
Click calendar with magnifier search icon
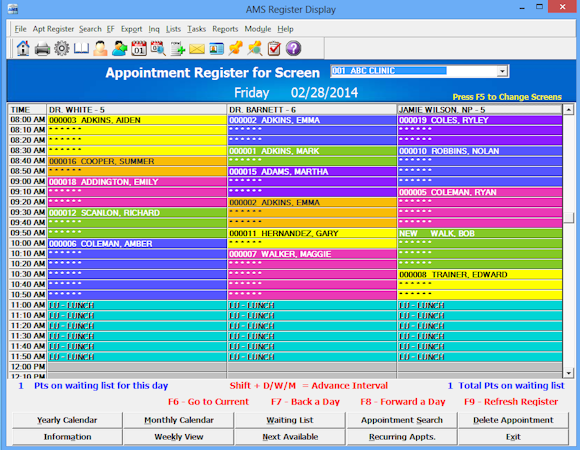[158, 48]
